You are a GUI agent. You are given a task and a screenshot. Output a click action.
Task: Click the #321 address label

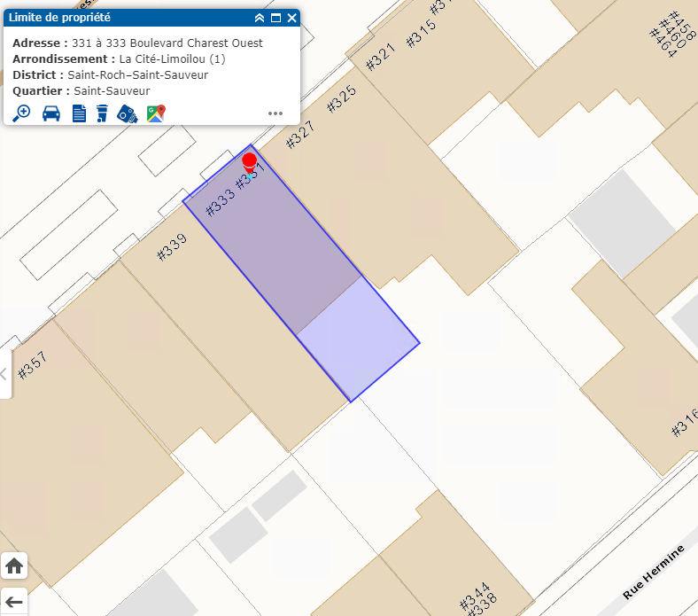380,57
